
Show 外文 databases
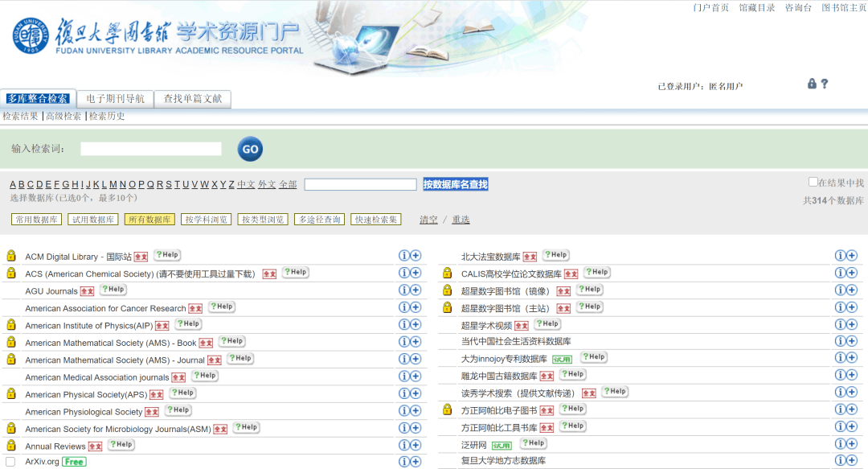coord(267,184)
